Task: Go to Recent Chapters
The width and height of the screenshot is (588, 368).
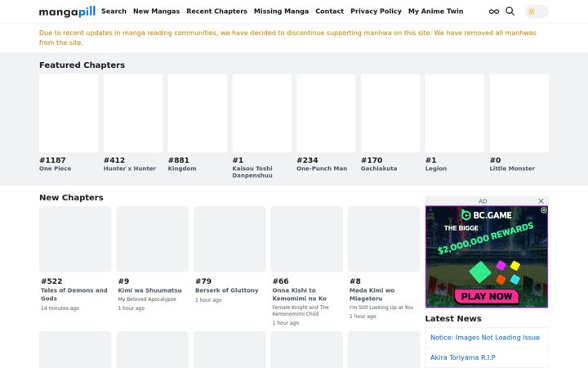Action: [216, 11]
